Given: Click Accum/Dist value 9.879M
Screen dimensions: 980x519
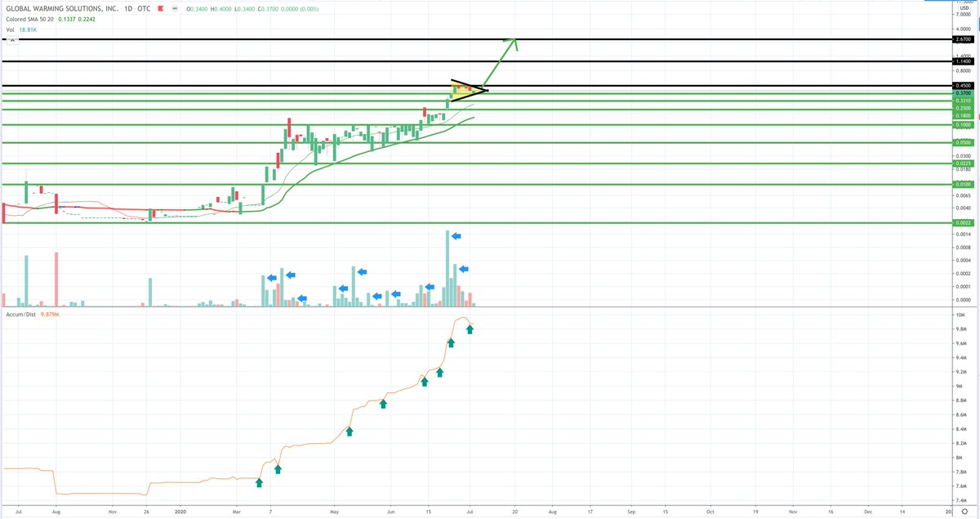Looking at the screenshot, I should [x=50, y=314].
